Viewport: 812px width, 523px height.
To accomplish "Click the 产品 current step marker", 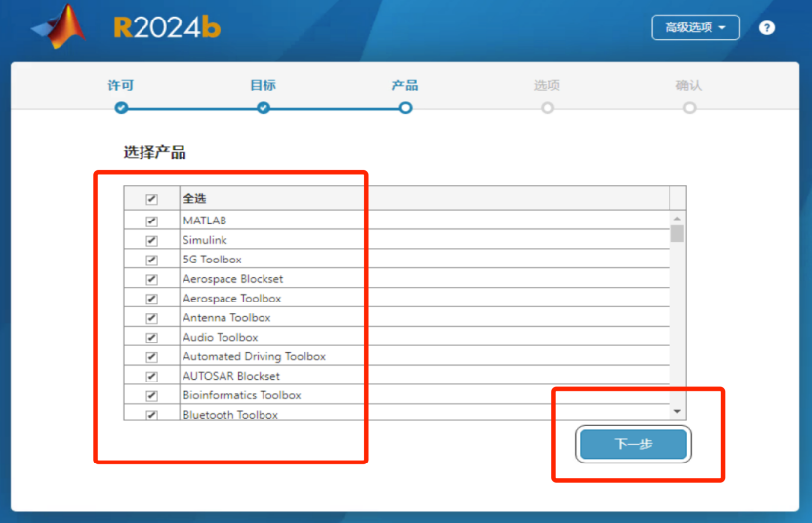I will (405, 108).
